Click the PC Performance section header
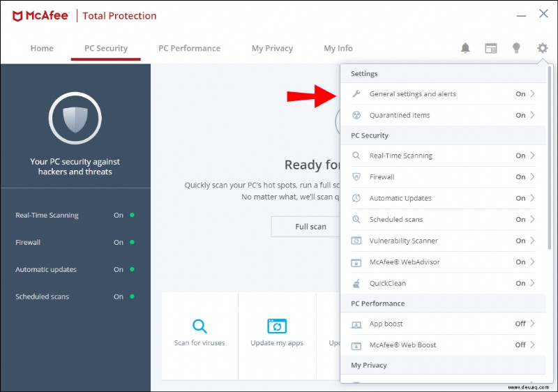This screenshot has width=558, height=392. click(377, 304)
